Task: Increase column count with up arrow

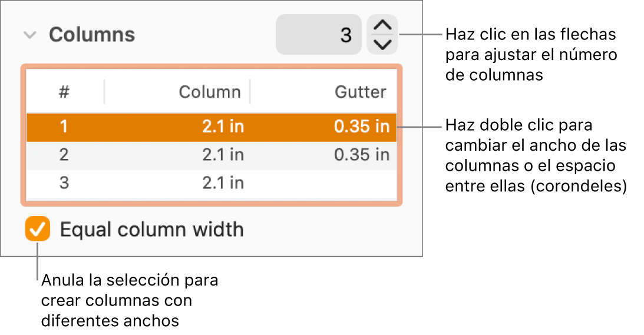Action: point(382,26)
